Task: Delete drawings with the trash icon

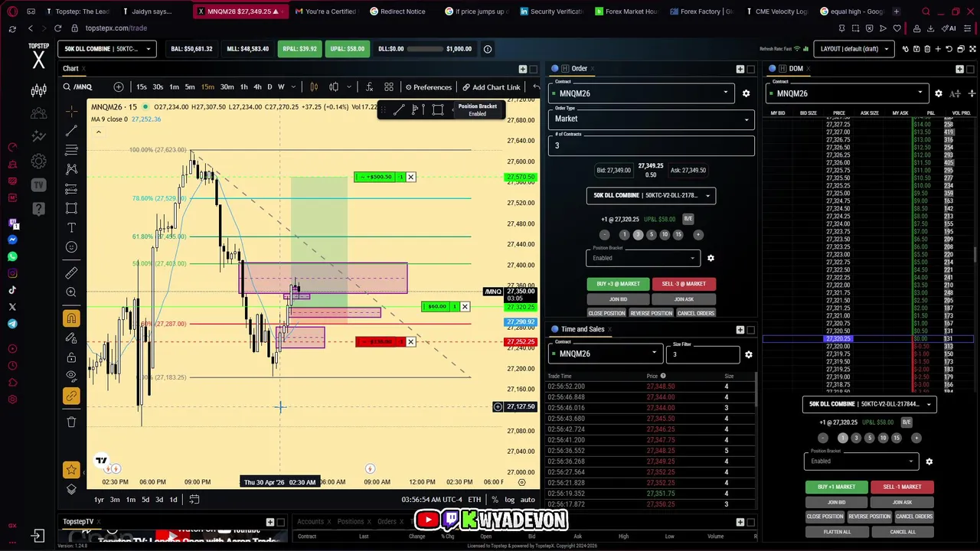Action: (x=71, y=422)
